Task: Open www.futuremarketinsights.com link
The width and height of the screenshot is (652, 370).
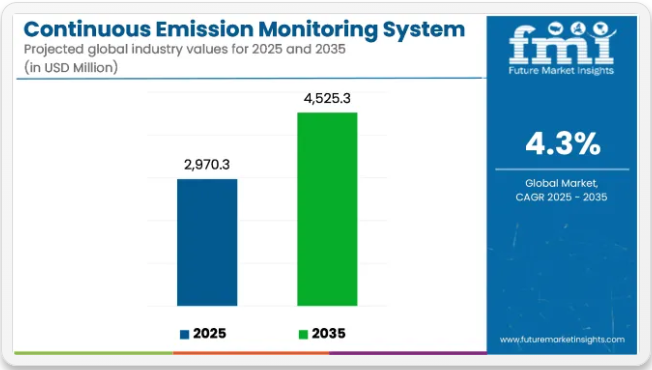Action: (x=562, y=340)
